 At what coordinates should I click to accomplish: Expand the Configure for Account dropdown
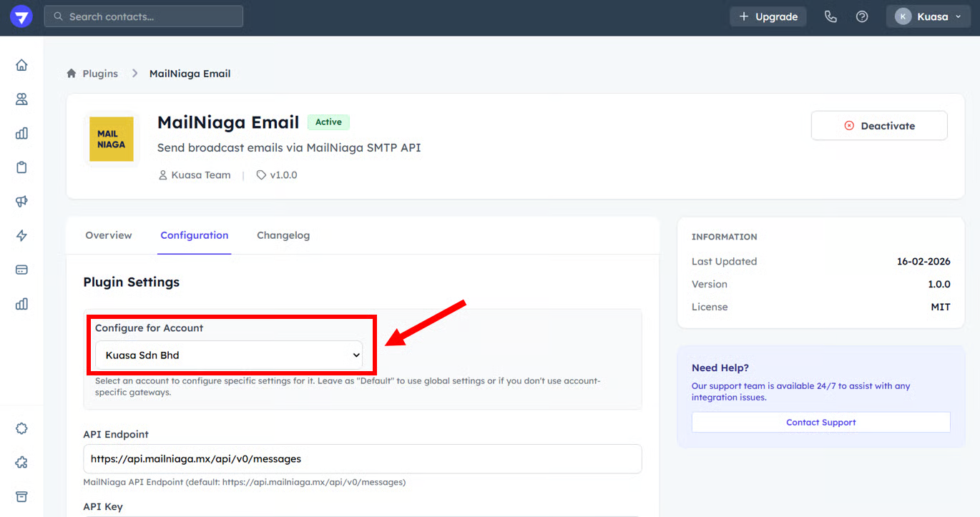click(x=229, y=355)
